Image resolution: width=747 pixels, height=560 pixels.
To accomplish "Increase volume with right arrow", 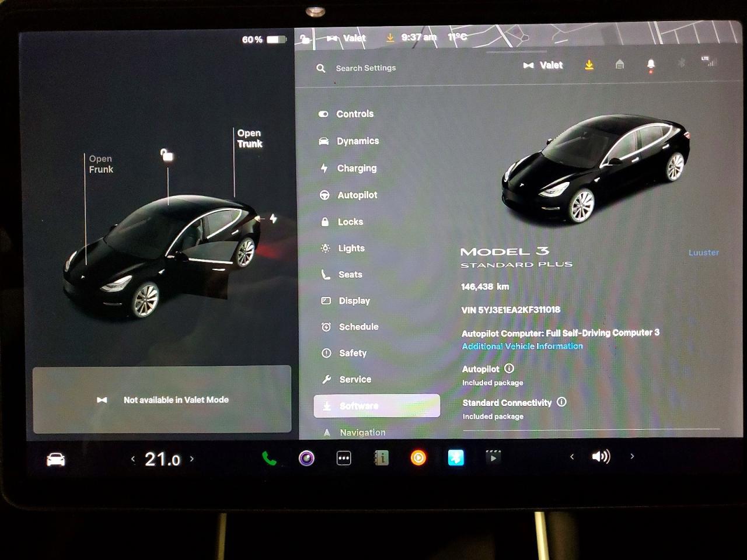I will 632,456.
